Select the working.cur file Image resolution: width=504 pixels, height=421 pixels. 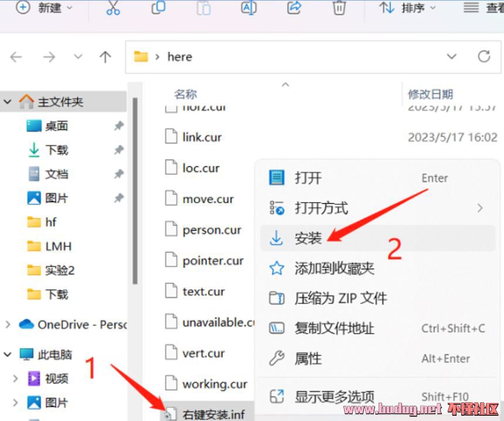pos(214,384)
